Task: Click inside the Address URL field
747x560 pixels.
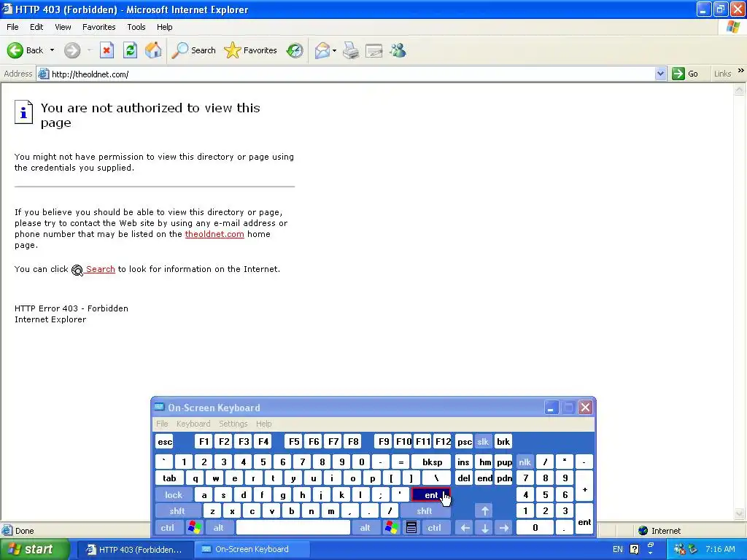Action: tap(352, 74)
